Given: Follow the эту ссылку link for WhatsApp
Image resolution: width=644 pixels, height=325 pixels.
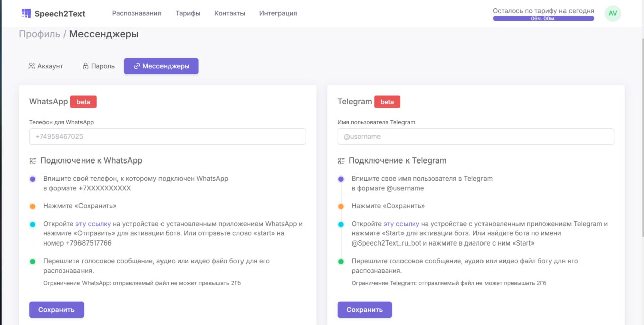Looking at the screenshot, I should pyautogui.click(x=93, y=224).
